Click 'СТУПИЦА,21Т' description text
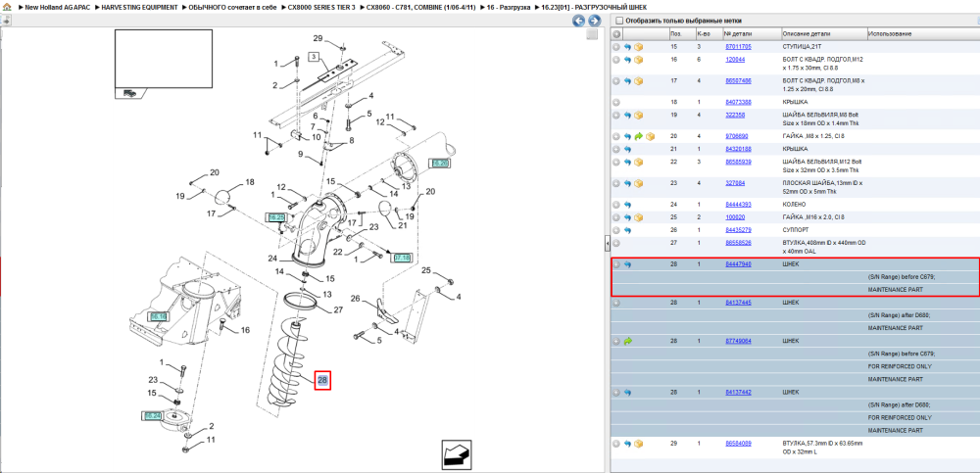980x473 pixels. tap(803, 47)
